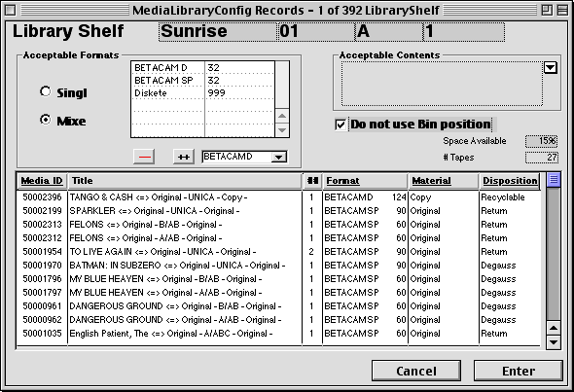Click the Cancel button
The height and width of the screenshot is (392, 574).
[x=416, y=372]
